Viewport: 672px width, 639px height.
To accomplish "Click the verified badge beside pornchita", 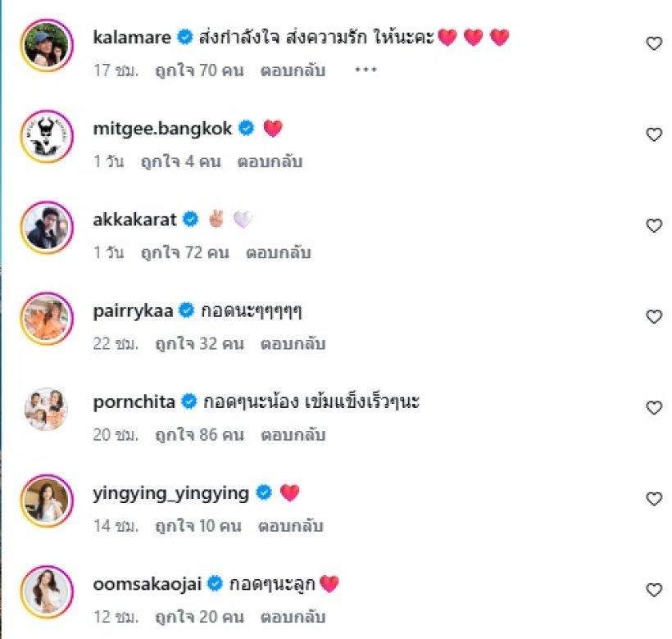I will click(x=190, y=401).
